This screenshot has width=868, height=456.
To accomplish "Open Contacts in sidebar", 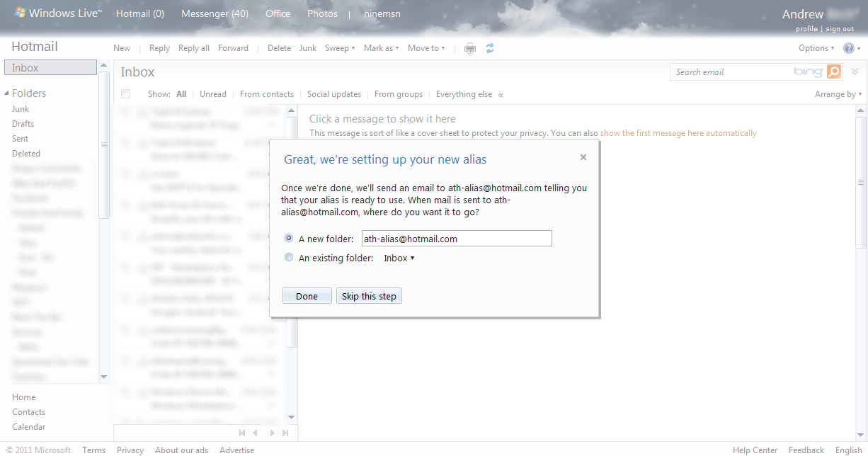I will click(28, 412).
